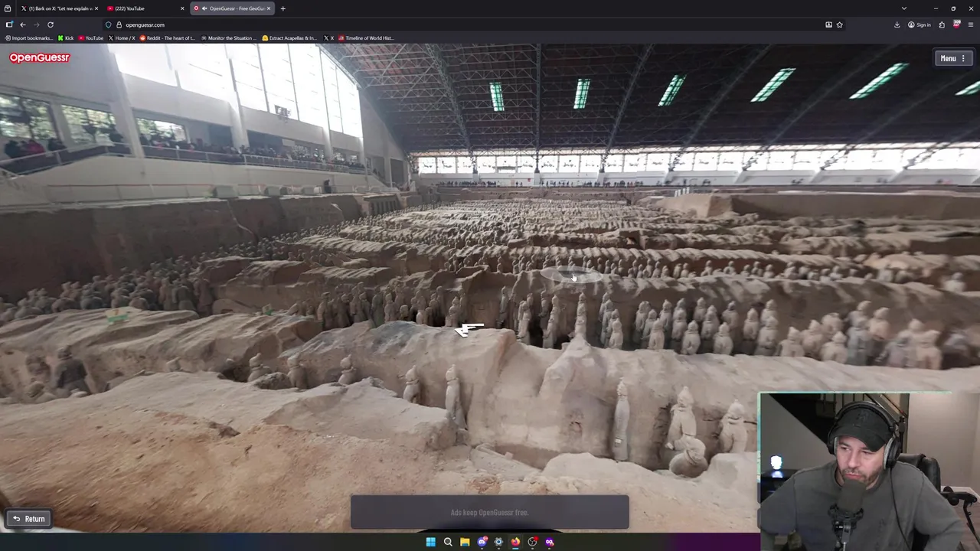This screenshot has height=551, width=980.
Task: Click the tracking protection shield icon
Action: click(109, 24)
